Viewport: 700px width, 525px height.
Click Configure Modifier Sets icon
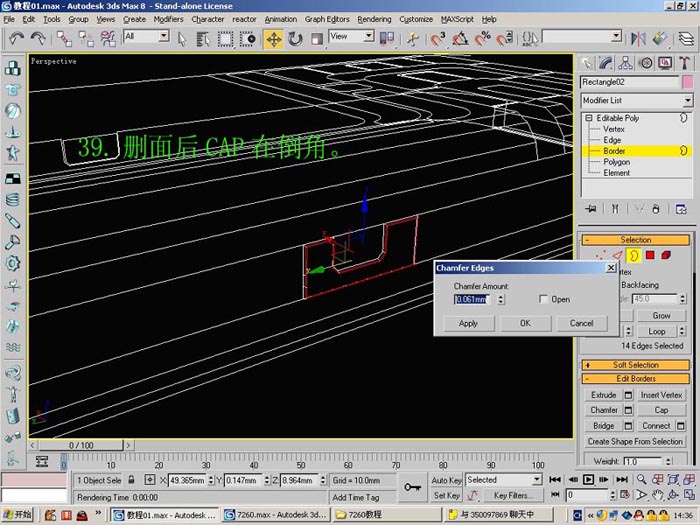coord(681,209)
